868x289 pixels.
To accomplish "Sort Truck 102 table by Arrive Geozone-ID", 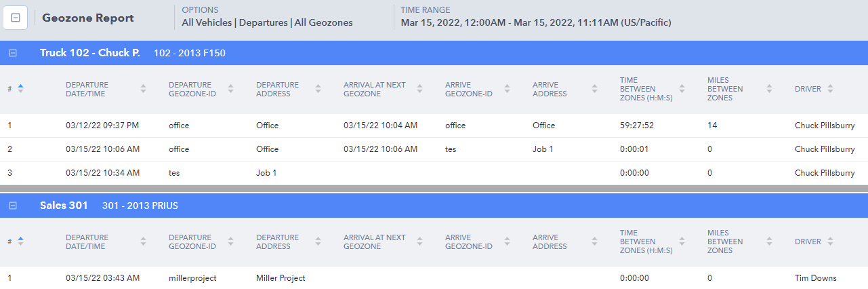I will point(507,89).
